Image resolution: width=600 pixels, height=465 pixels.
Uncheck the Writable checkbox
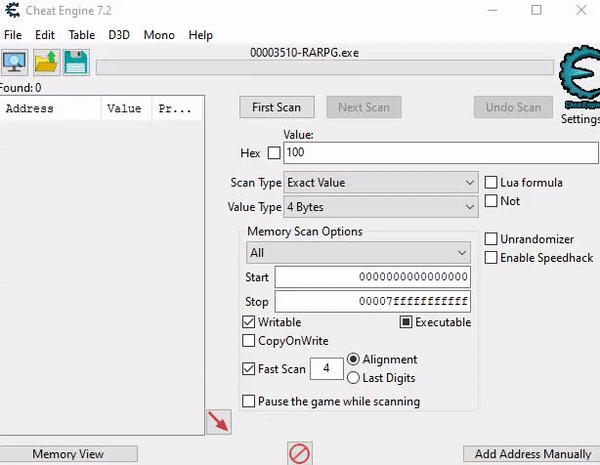pos(249,322)
